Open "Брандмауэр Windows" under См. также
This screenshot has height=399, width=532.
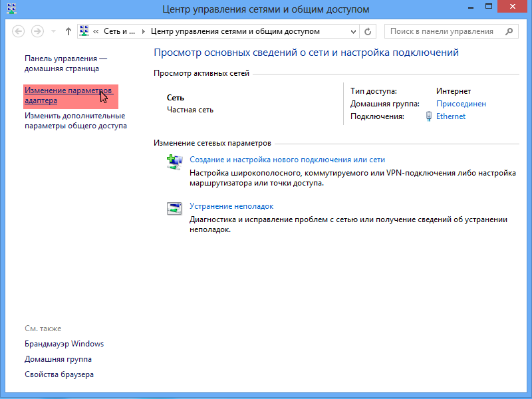[x=64, y=344]
